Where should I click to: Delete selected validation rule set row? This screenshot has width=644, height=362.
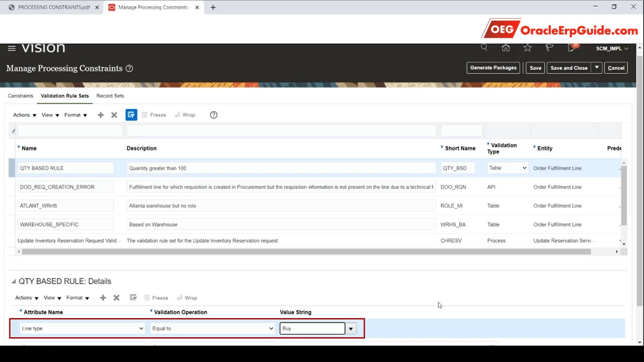click(x=114, y=115)
